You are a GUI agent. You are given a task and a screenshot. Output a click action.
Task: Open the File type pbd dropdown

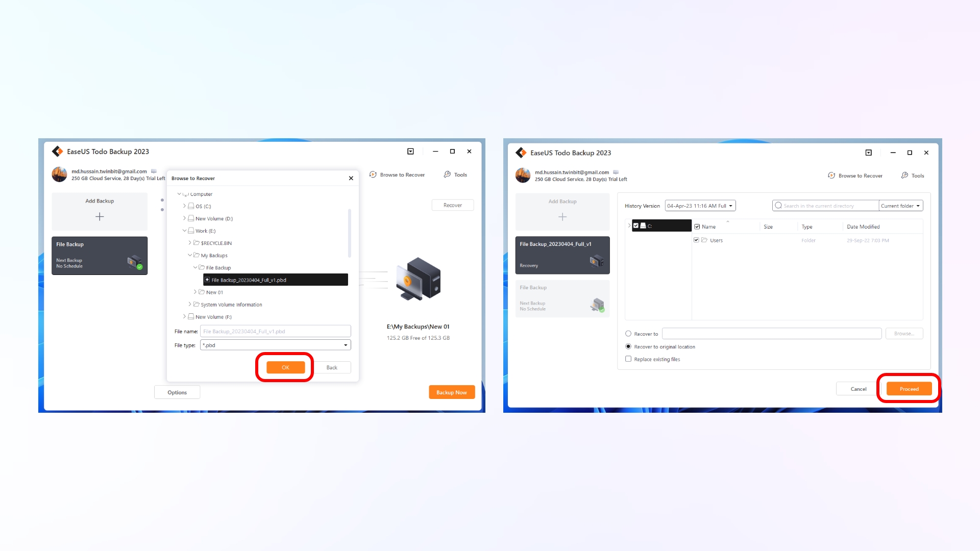(x=346, y=345)
